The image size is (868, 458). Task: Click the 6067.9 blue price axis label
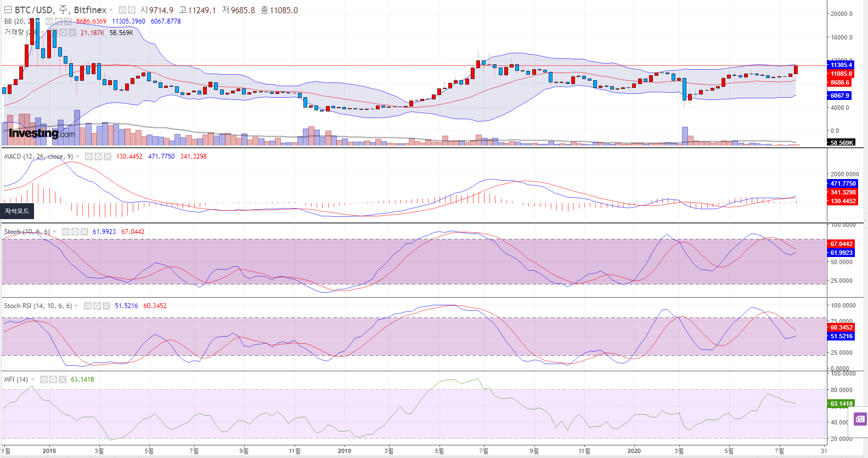coord(839,96)
